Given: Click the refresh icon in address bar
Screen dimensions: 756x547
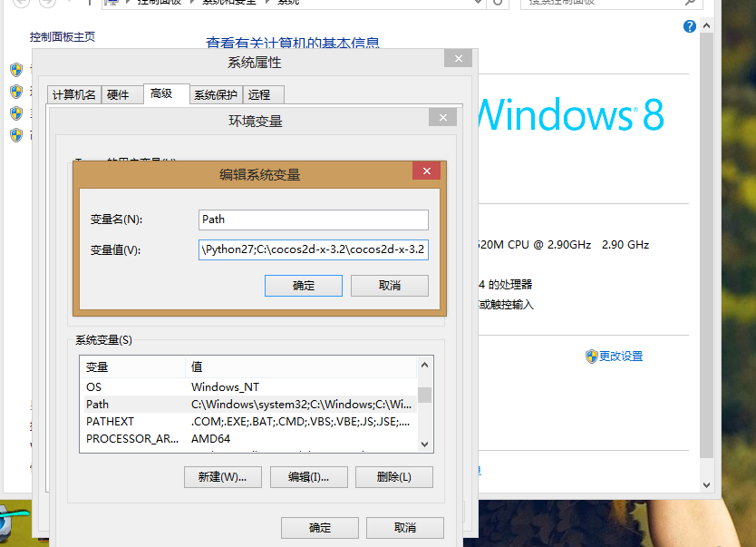Looking at the screenshot, I should point(498,3).
